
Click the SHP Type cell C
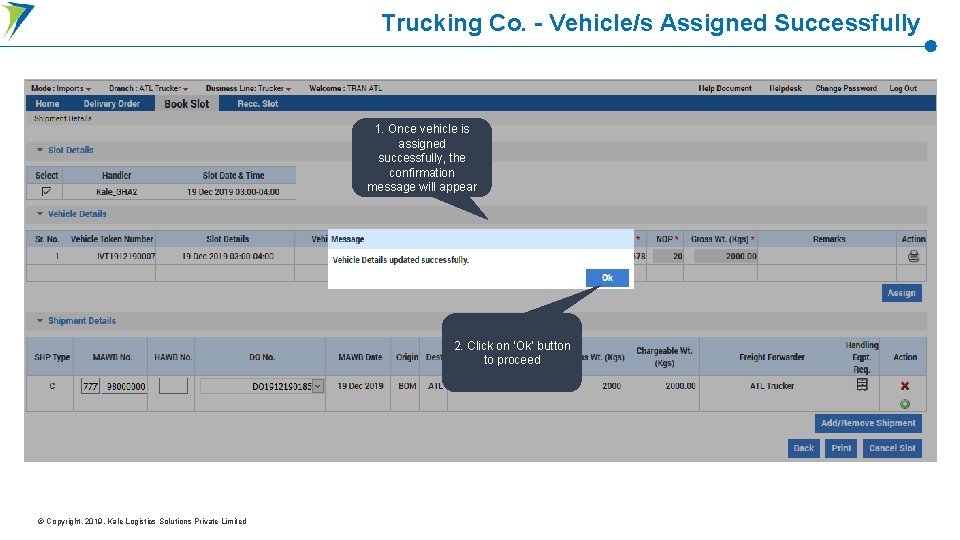point(52,386)
